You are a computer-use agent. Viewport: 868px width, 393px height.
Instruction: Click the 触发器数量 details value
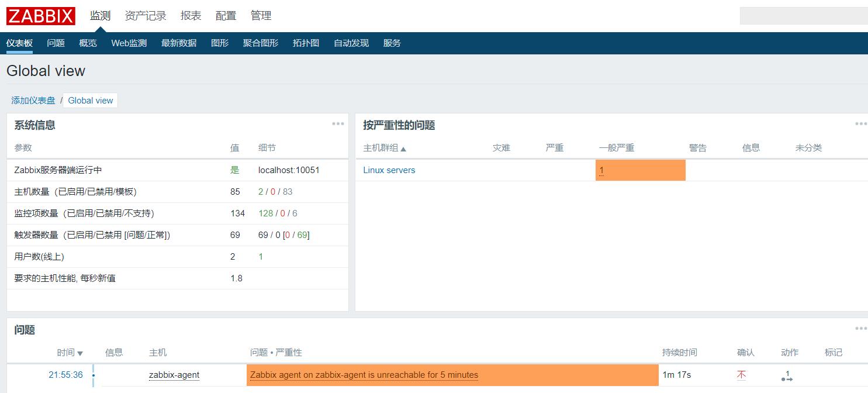(x=284, y=235)
